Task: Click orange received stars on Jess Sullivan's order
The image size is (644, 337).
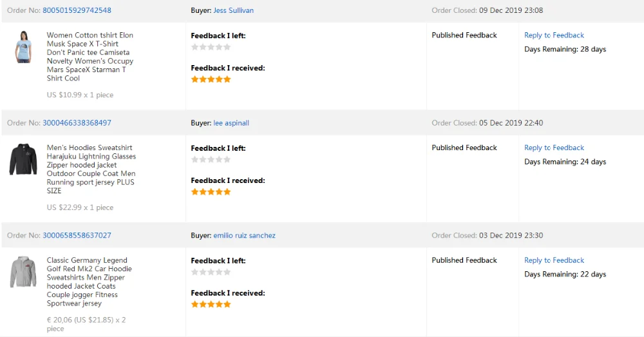Action: tap(211, 79)
